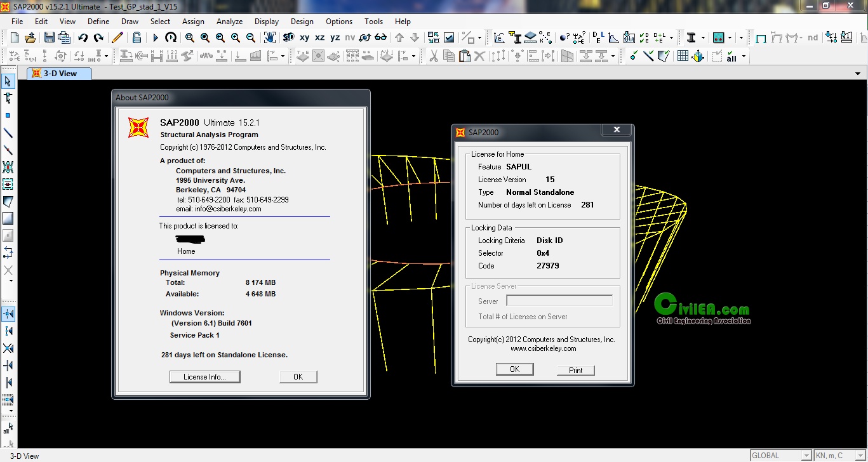This screenshot has height=462, width=868.
Task: Set view to the yz plane
Action: point(335,38)
